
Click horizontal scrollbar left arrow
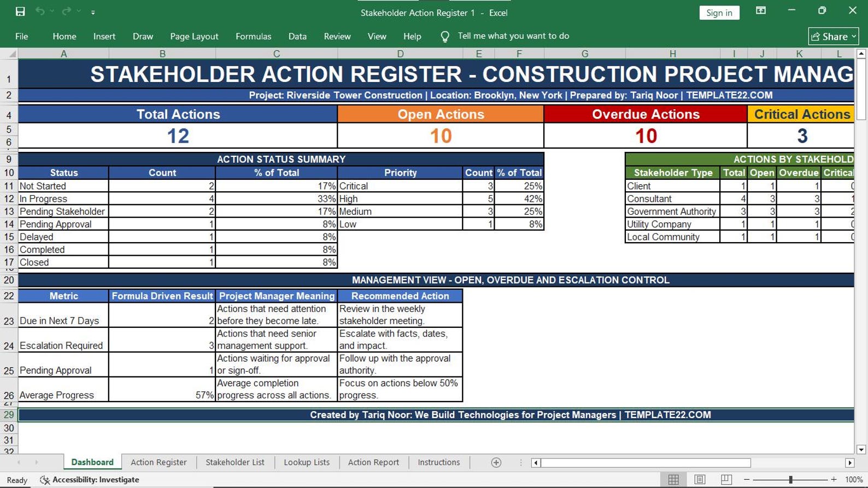point(536,463)
